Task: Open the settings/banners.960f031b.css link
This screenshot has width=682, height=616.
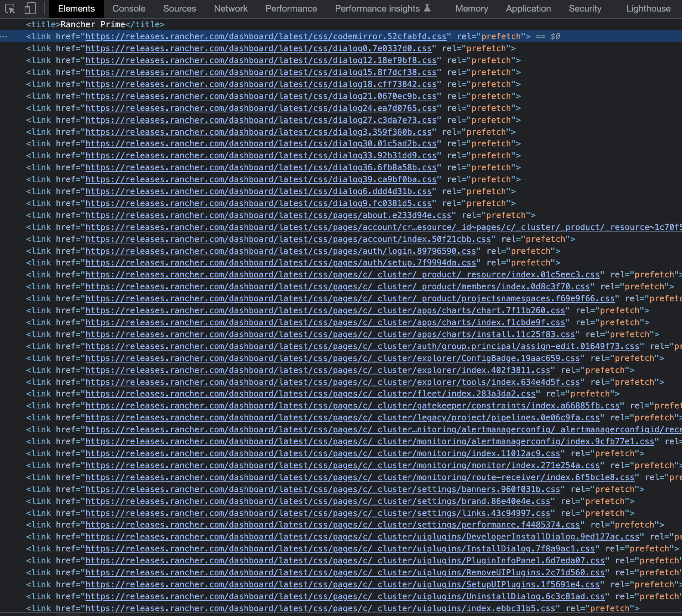Action: (323, 489)
